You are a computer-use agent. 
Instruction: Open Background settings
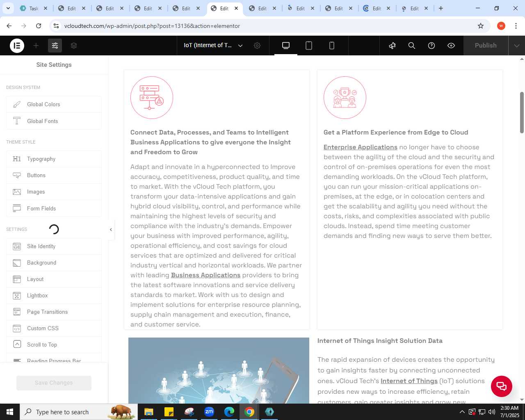54,263
